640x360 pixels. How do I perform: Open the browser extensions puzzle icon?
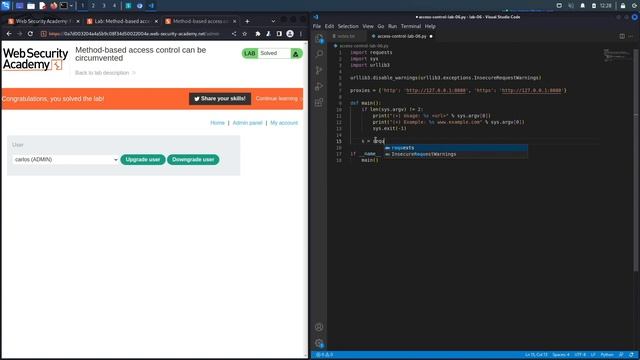[258, 34]
